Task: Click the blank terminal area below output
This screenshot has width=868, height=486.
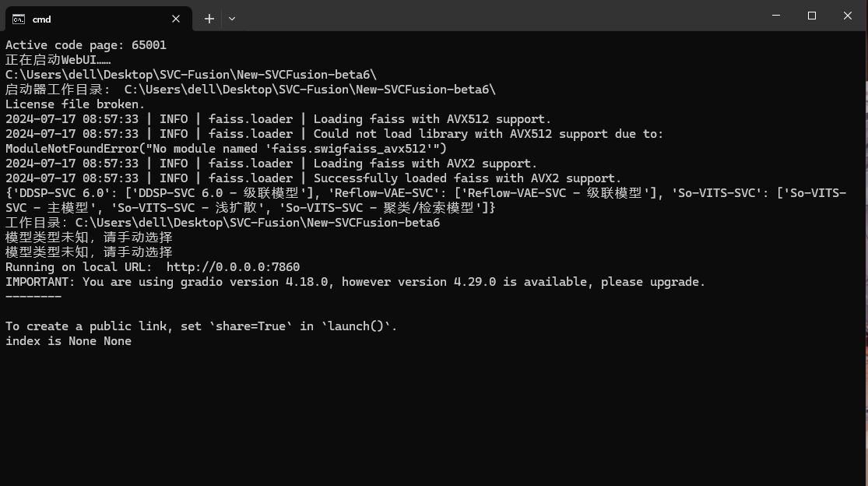Action: pos(432,415)
